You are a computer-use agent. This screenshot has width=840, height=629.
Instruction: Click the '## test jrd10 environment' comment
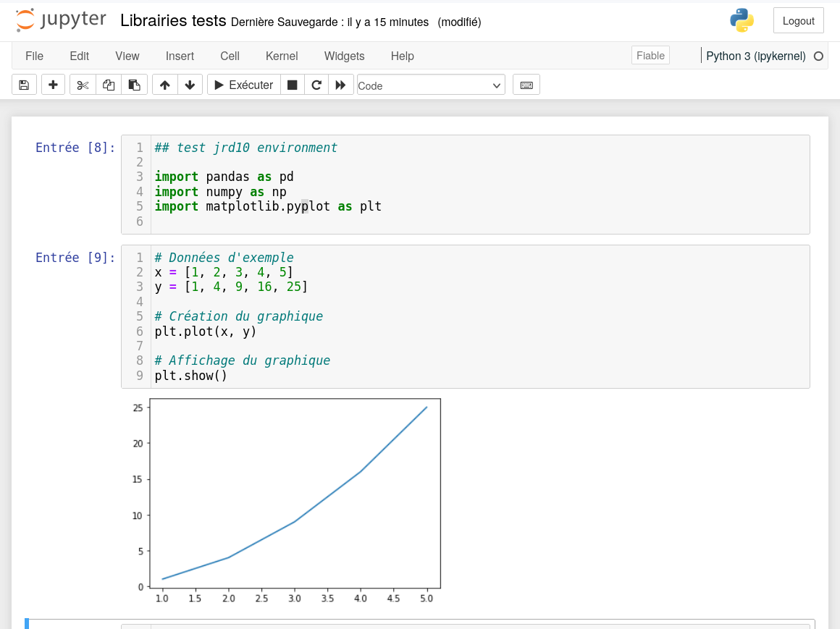point(246,148)
